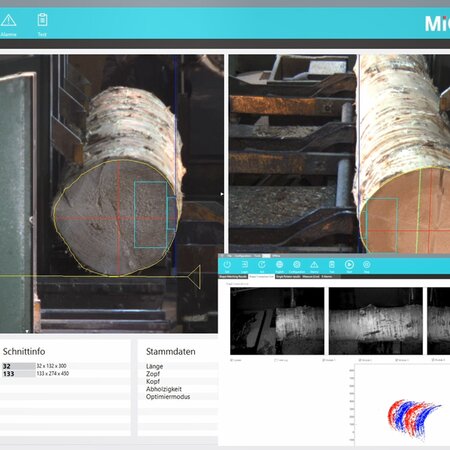This screenshot has width=450, height=450.
Task: Open the Alarme warning triangle icon
Action: (8, 21)
